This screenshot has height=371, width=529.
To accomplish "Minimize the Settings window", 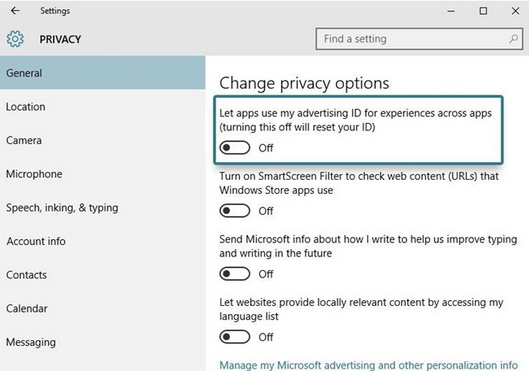I will [x=451, y=11].
